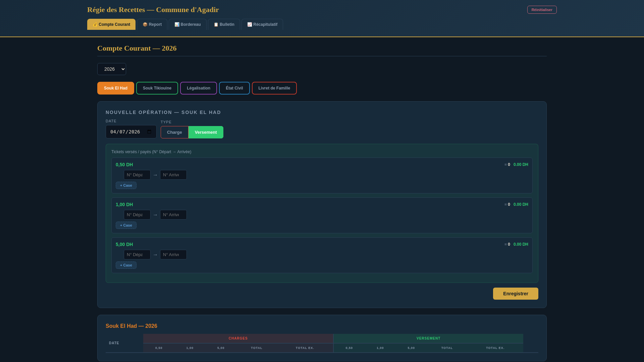Click N° Départ field for 1,00 DH
The height and width of the screenshot is (362, 644).
click(137, 215)
